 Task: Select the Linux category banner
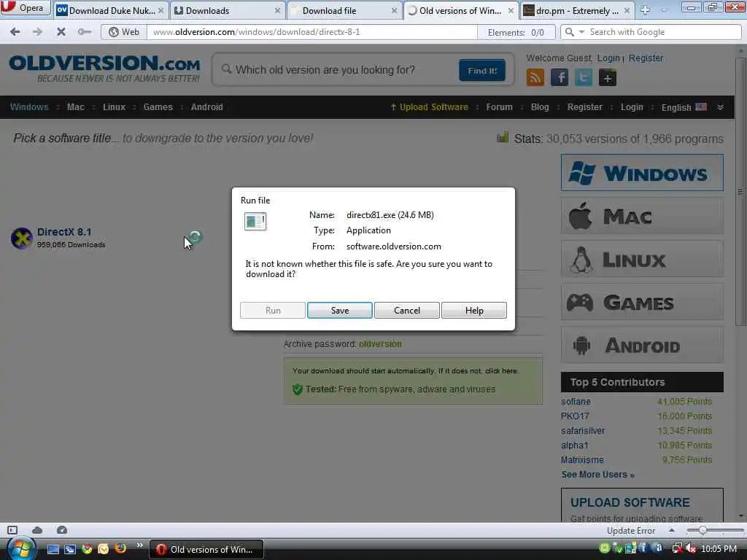click(642, 259)
